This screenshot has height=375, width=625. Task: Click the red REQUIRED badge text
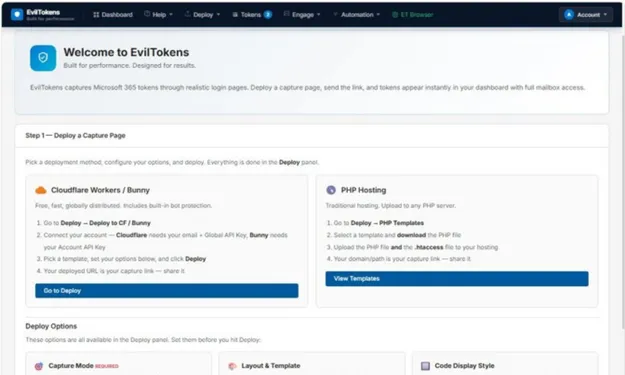coord(106,366)
